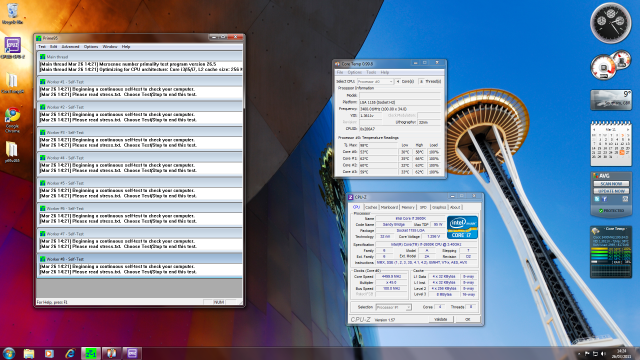
Task: Open the File menu in Core Temp
Action: click(x=340, y=72)
